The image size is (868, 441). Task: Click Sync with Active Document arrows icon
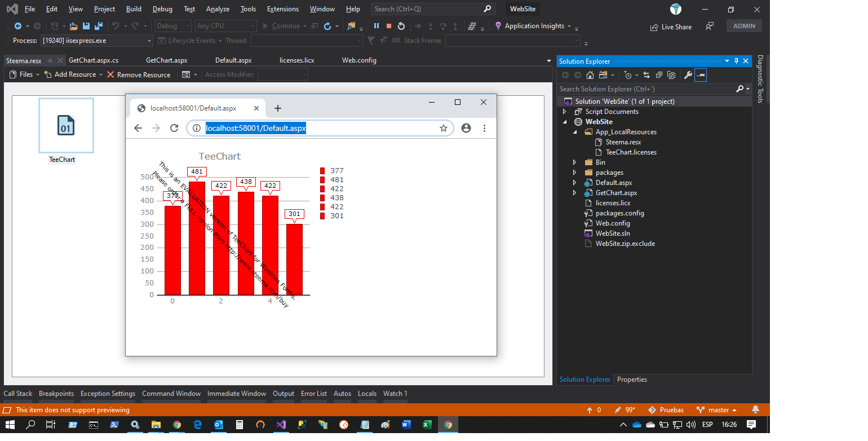(x=646, y=75)
